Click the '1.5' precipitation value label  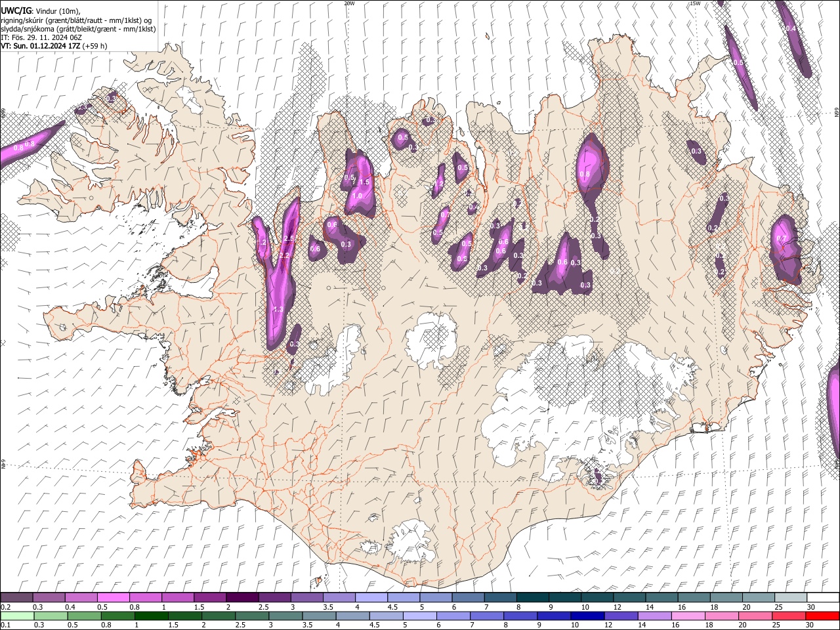tap(365, 182)
